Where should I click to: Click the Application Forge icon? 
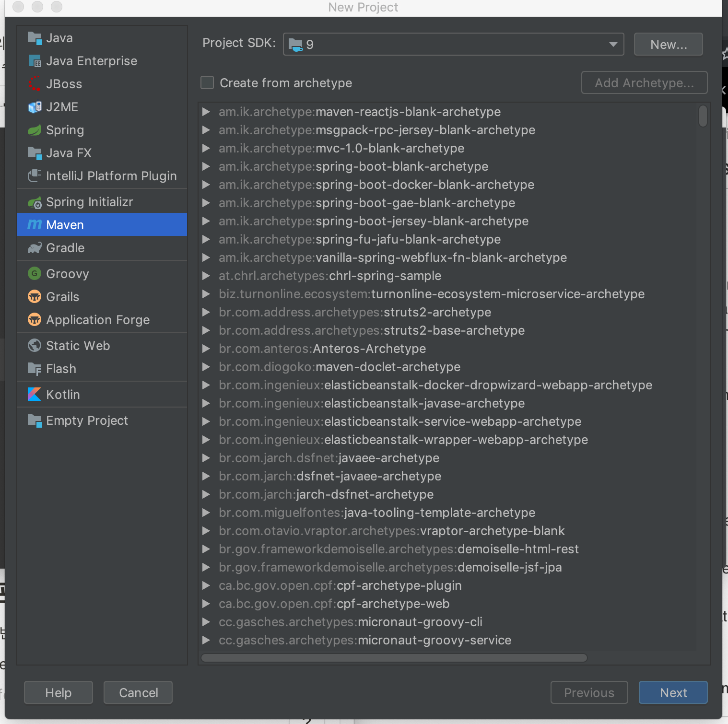pyautogui.click(x=35, y=319)
